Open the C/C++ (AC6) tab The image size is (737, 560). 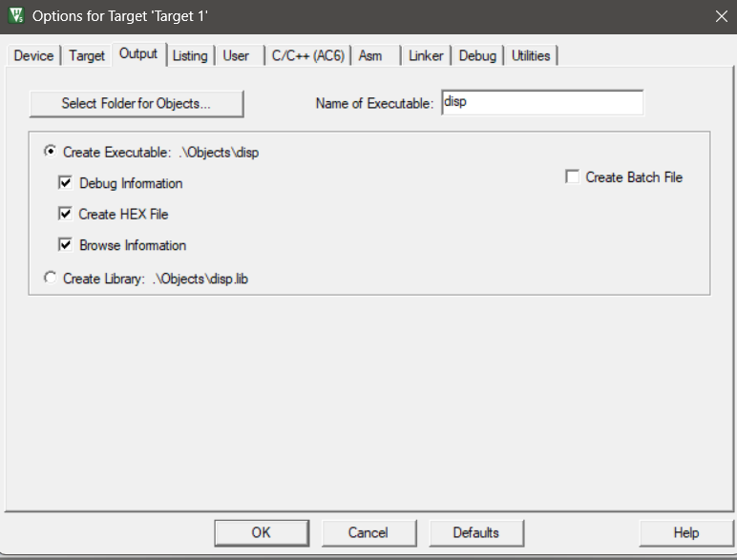308,56
